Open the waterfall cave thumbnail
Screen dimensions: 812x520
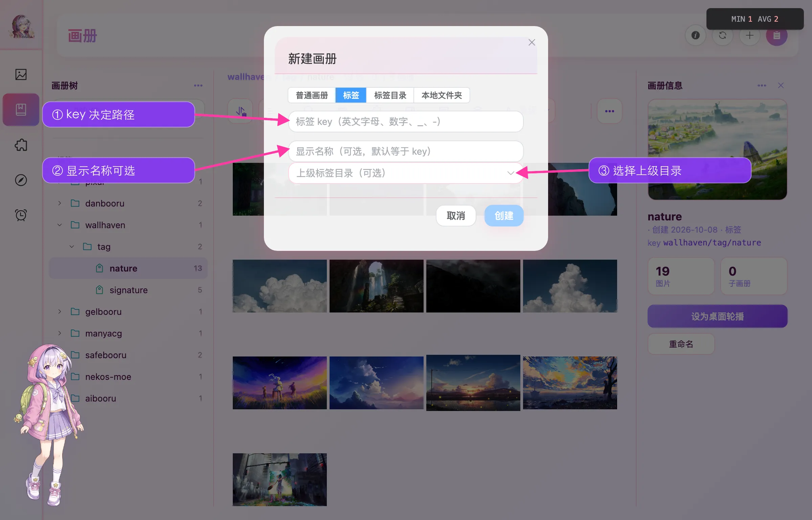377,286
